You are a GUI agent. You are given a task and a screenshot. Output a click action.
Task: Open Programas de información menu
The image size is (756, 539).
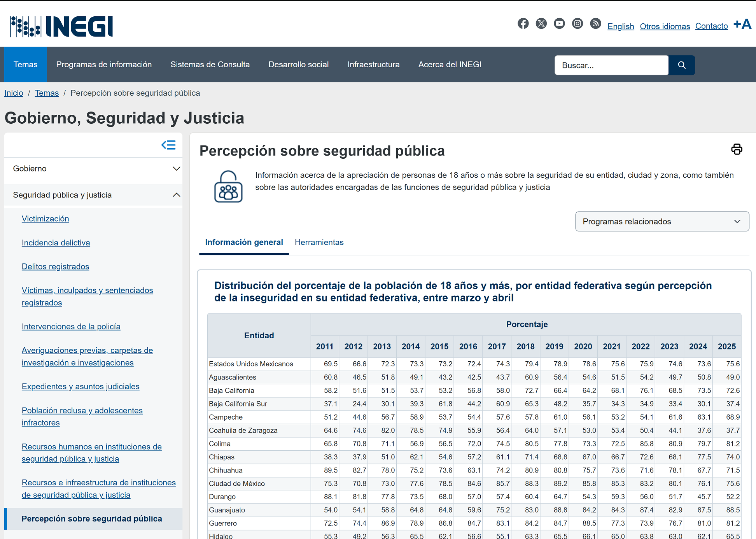[x=104, y=65]
